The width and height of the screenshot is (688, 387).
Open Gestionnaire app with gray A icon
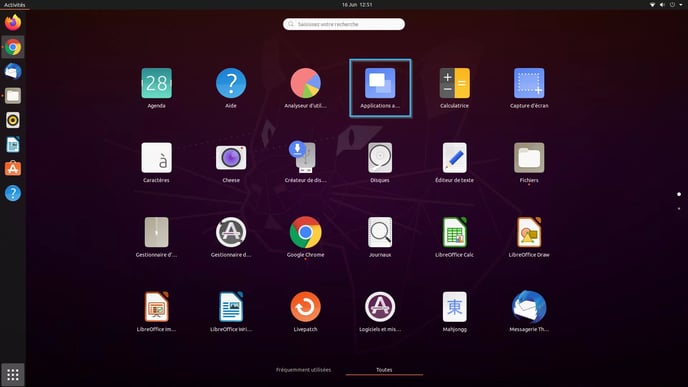pyautogui.click(x=231, y=233)
